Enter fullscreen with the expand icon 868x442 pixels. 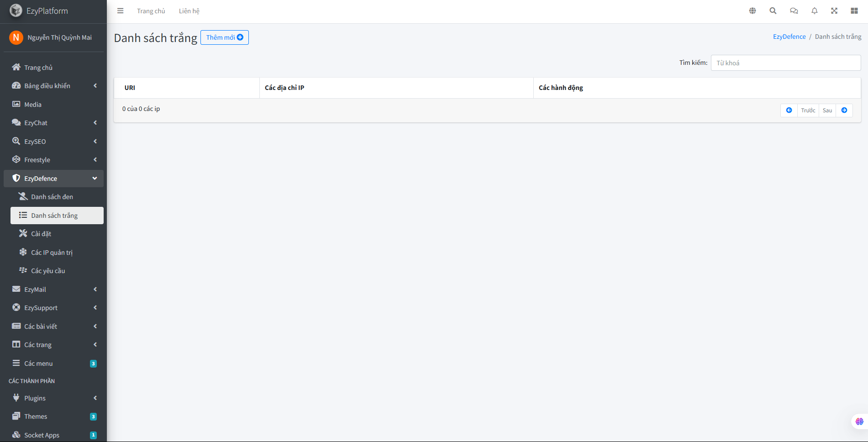(834, 10)
